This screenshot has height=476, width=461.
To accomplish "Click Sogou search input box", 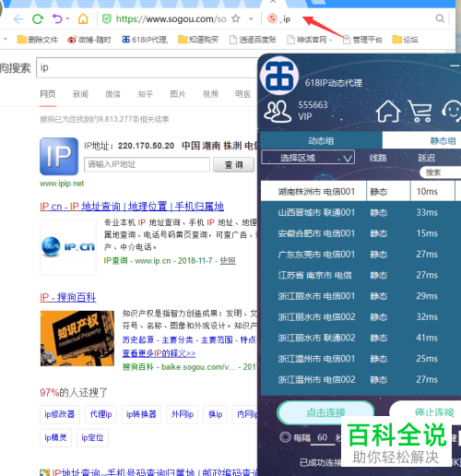I will pyautogui.click(x=147, y=67).
